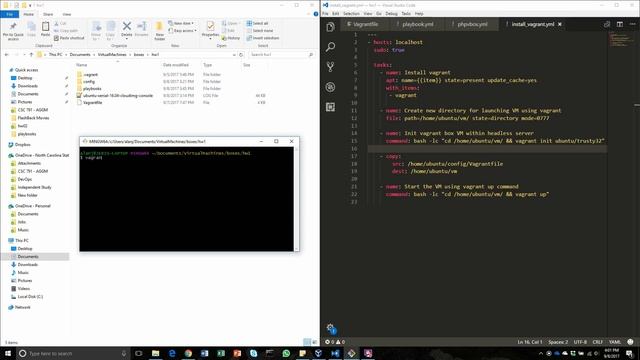Click the Windows taskbar search box
Image resolution: width=640 pixels, height=360 pixels.
point(73,353)
